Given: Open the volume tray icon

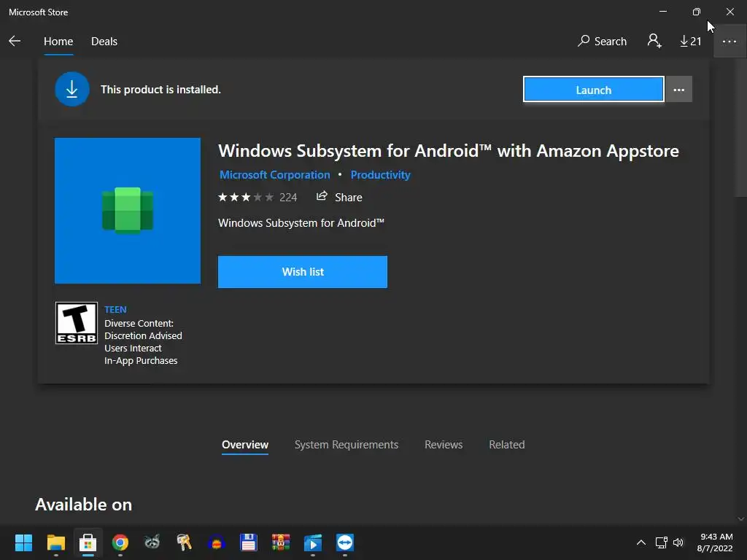Looking at the screenshot, I should pos(678,542).
